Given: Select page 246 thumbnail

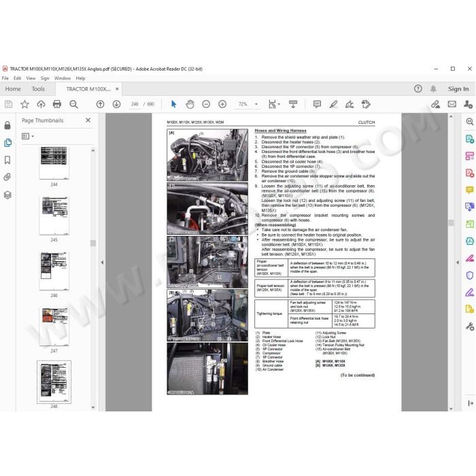Looking at the screenshot, I should (54, 271).
